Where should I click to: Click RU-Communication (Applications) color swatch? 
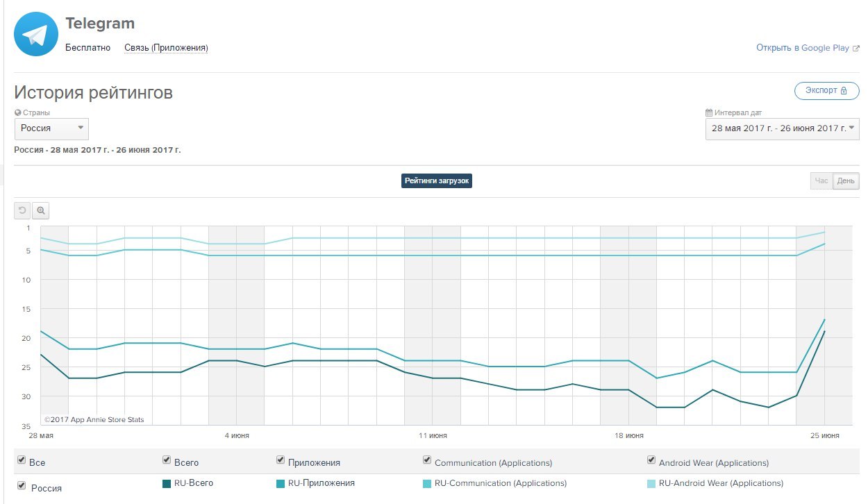pos(427,484)
